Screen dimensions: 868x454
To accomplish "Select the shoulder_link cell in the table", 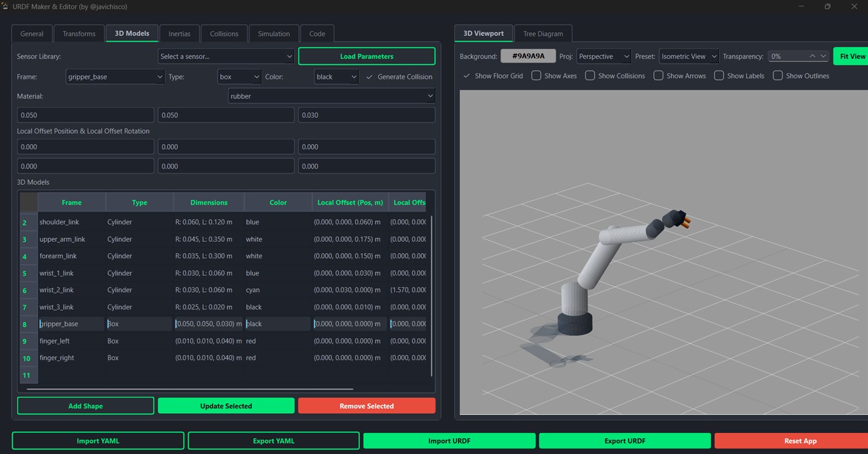I will coord(71,222).
